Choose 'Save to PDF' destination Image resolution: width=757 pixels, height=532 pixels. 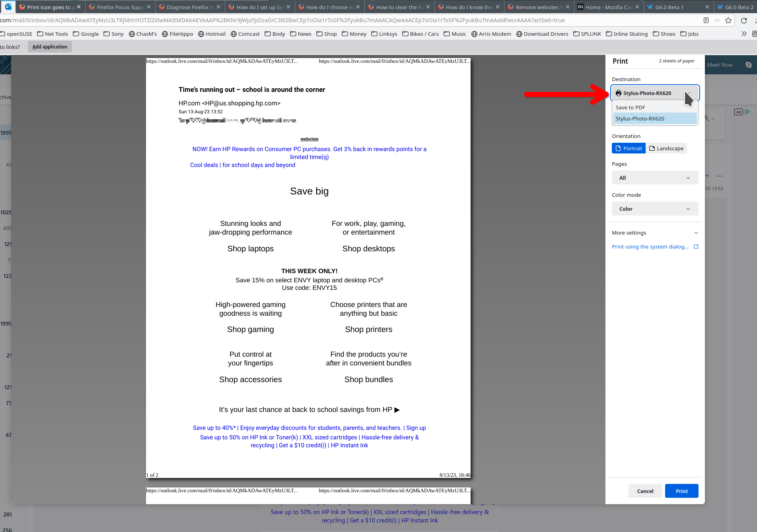655,107
